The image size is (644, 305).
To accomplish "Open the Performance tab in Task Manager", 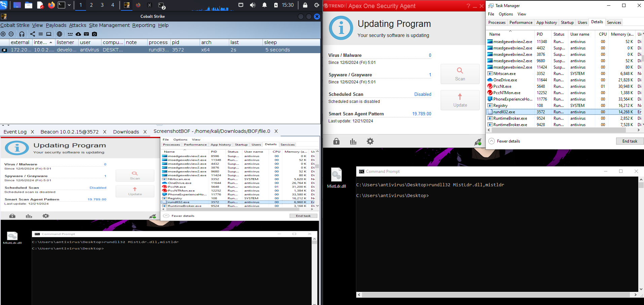I will [x=521, y=23].
